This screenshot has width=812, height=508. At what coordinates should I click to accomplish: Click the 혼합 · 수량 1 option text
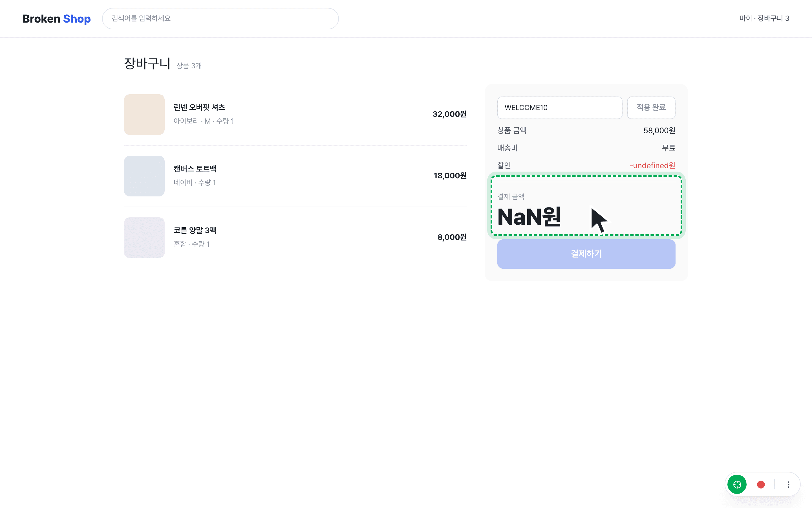pyautogui.click(x=191, y=244)
